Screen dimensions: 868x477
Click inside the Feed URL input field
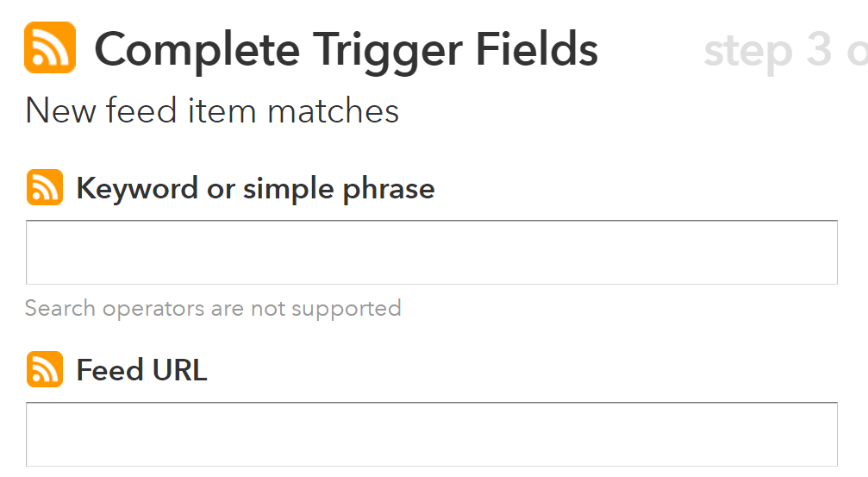(432, 435)
